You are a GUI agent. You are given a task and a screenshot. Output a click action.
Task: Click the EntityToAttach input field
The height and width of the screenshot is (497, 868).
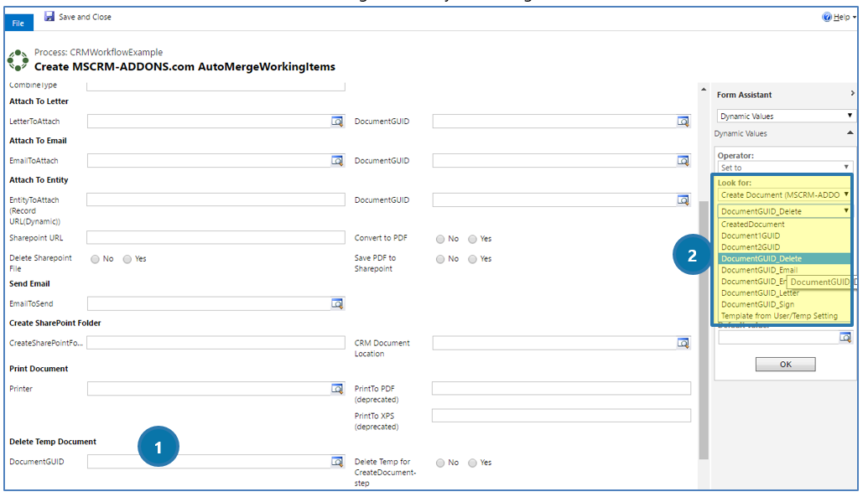tap(216, 199)
